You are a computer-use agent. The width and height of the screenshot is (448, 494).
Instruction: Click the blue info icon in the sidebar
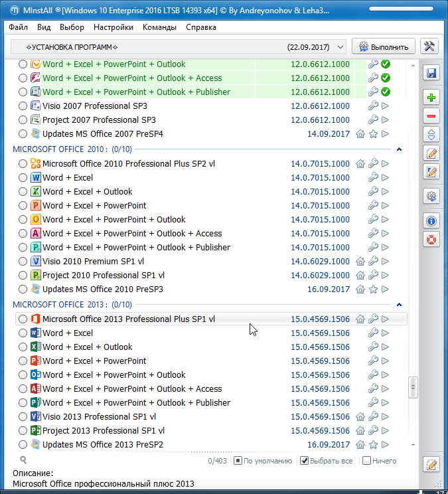pos(431,221)
